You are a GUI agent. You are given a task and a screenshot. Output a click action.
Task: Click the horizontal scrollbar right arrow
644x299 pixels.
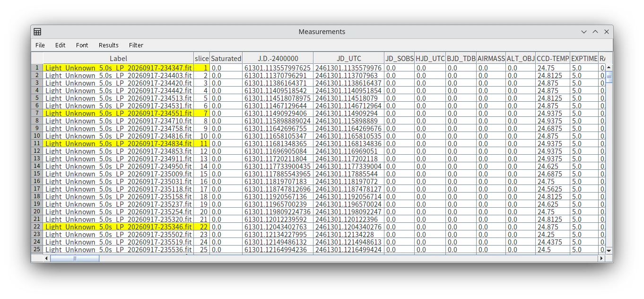tap(602, 258)
